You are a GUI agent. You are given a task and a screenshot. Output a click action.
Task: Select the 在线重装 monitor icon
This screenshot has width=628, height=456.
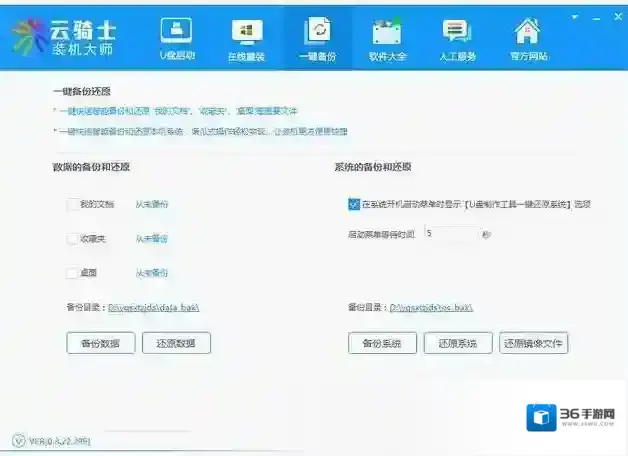(247, 32)
